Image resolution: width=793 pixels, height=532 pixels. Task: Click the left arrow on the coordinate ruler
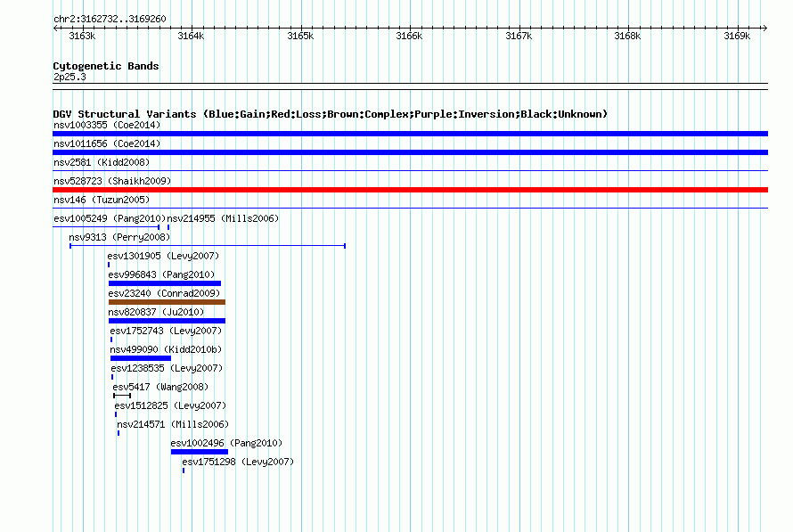click(56, 28)
